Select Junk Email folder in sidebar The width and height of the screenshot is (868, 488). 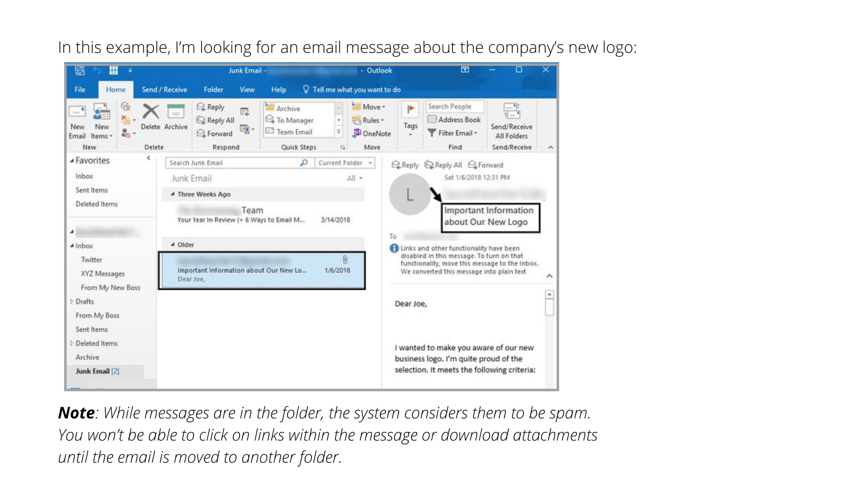(x=93, y=371)
